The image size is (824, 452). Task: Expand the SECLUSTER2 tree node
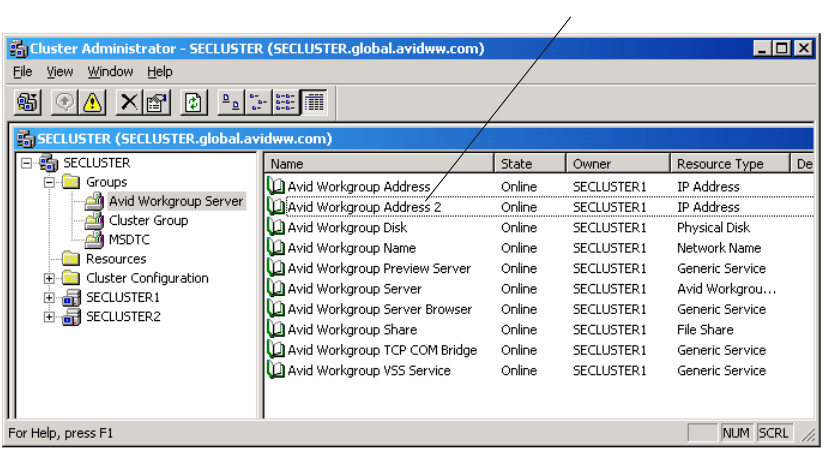click(49, 317)
